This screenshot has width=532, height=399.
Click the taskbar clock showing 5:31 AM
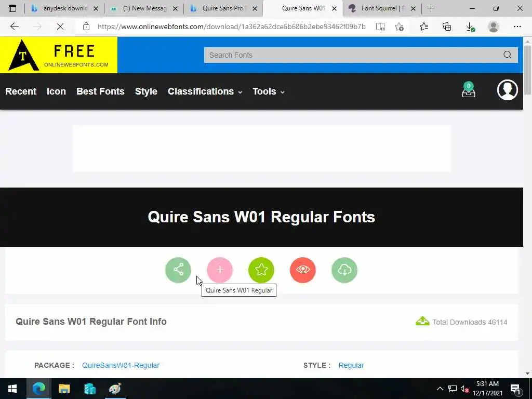[487, 389]
